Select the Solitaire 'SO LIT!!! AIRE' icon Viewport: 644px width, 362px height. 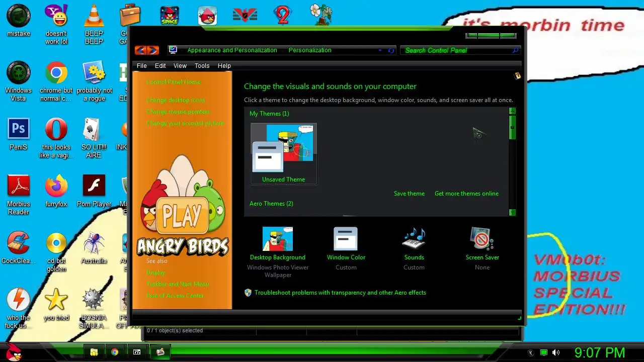[x=94, y=138]
